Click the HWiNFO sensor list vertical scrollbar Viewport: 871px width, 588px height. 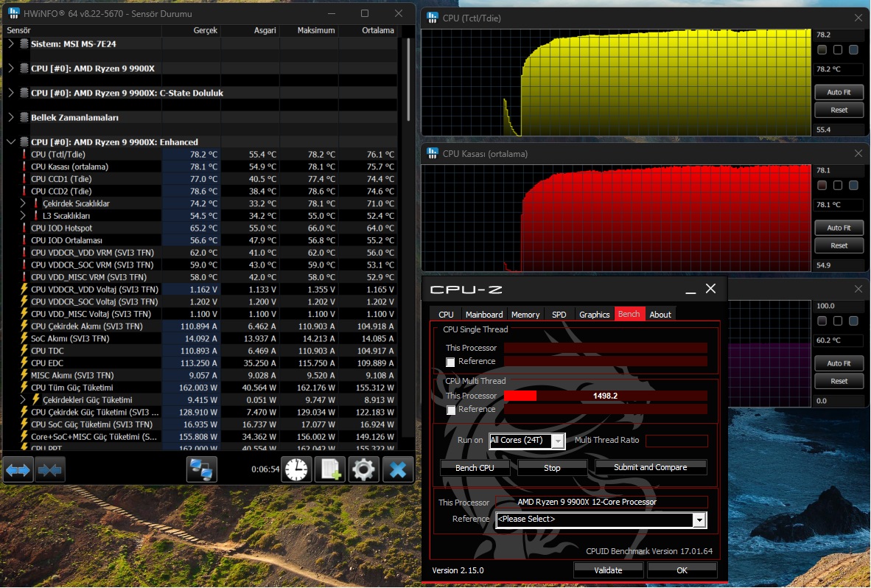click(x=408, y=80)
